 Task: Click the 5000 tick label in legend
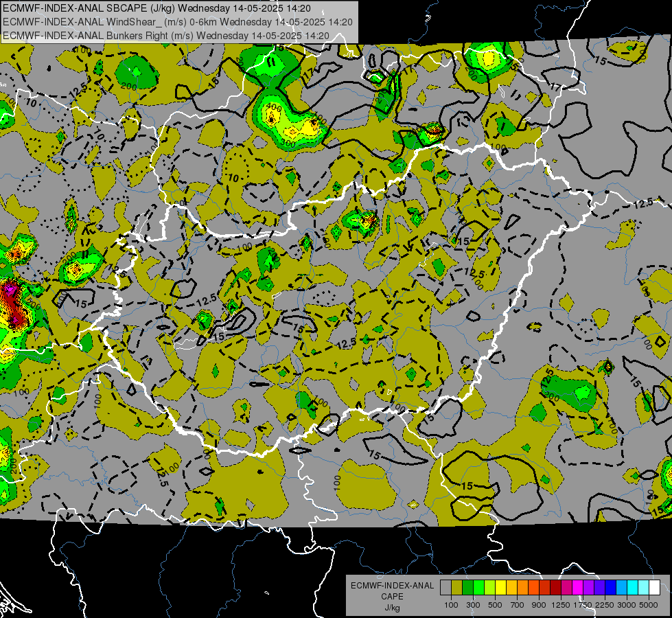click(x=648, y=605)
